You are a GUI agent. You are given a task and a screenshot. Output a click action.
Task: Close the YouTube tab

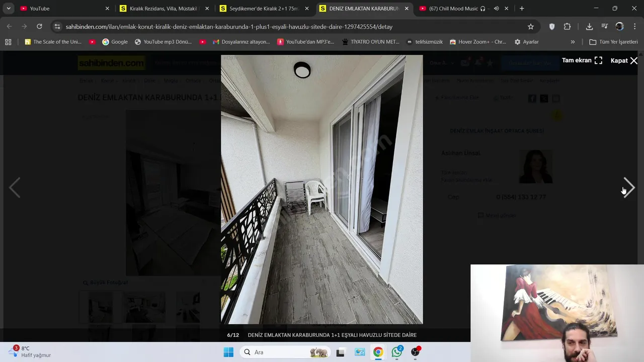(x=107, y=9)
